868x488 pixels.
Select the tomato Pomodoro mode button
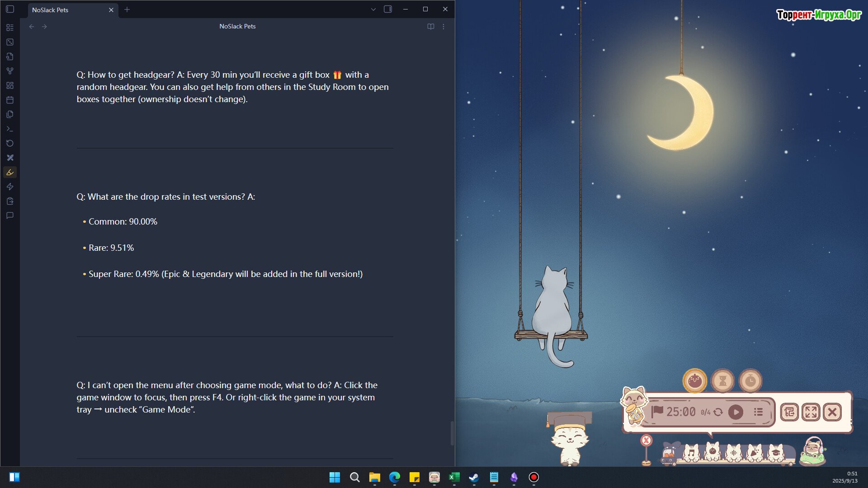(694, 381)
